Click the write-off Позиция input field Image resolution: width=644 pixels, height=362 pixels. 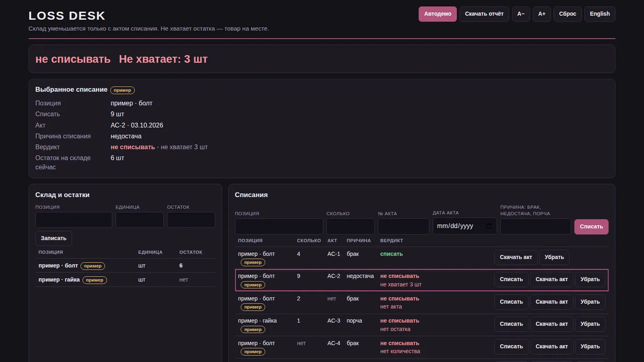tap(279, 226)
